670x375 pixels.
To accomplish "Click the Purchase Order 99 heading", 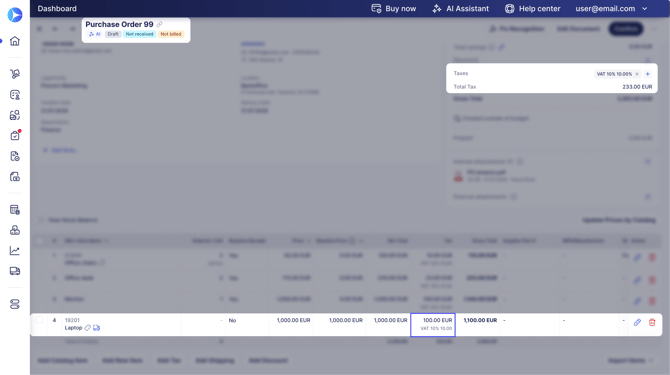I will point(119,24).
